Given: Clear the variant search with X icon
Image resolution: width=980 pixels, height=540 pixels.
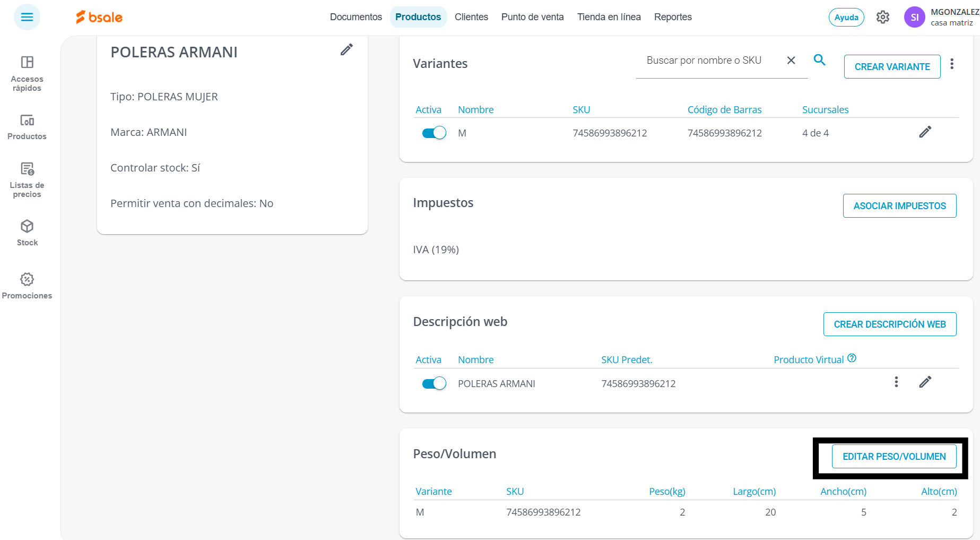Looking at the screenshot, I should tap(791, 61).
